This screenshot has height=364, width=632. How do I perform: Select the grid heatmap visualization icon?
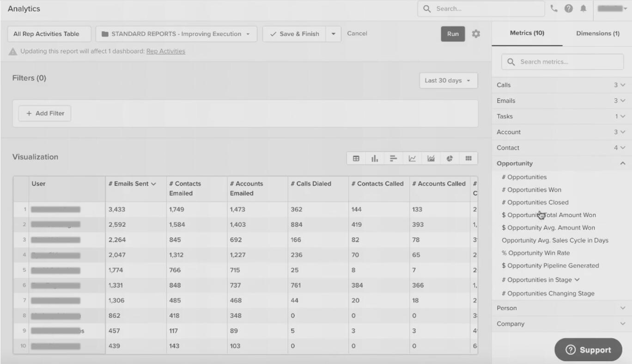click(x=468, y=158)
